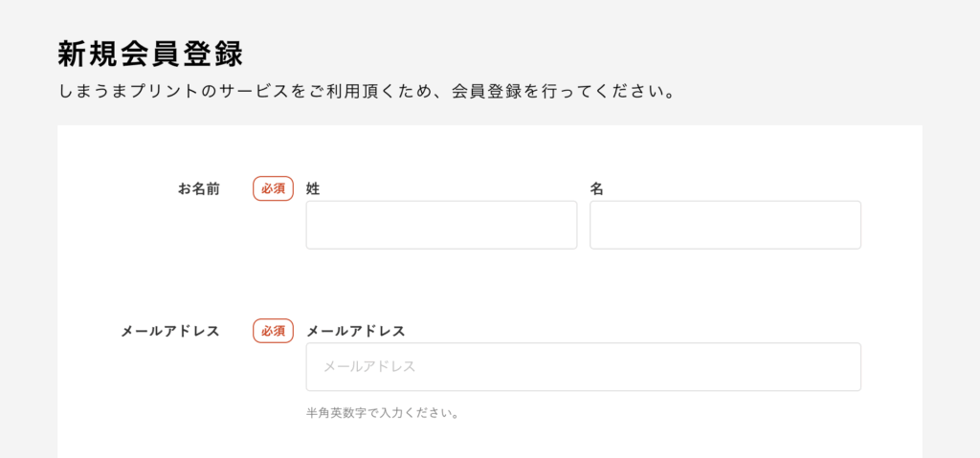Select the 名 label above the right field
980x458 pixels.
pyautogui.click(x=596, y=189)
